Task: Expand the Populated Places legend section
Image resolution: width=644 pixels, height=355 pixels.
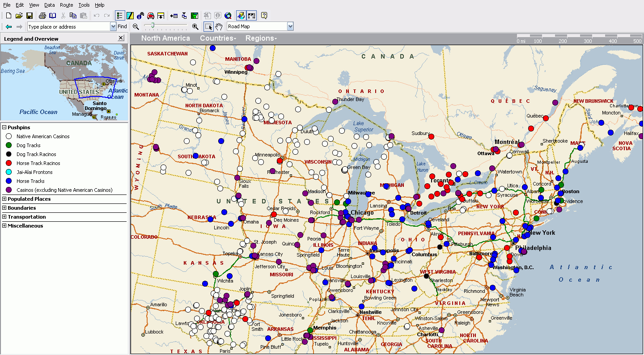Action: pos(4,199)
